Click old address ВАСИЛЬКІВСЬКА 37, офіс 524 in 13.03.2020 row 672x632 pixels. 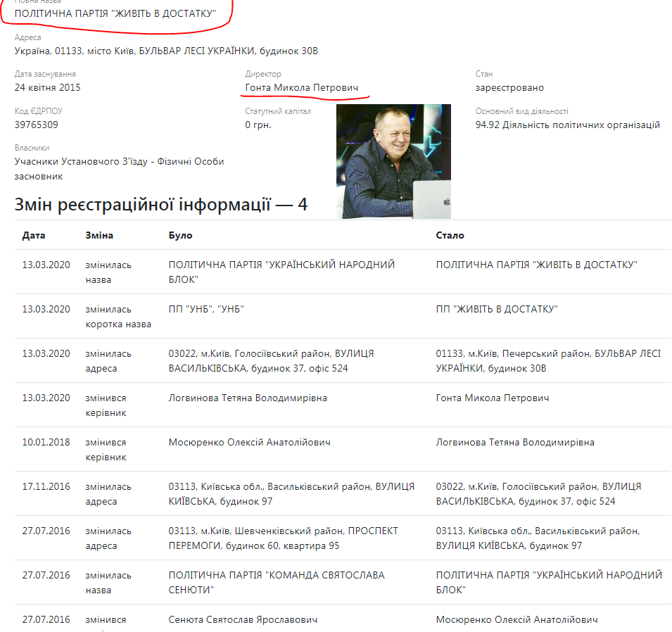(x=271, y=360)
